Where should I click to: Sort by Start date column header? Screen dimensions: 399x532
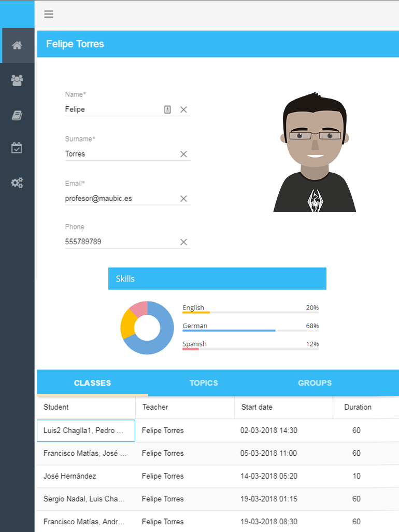283,407
